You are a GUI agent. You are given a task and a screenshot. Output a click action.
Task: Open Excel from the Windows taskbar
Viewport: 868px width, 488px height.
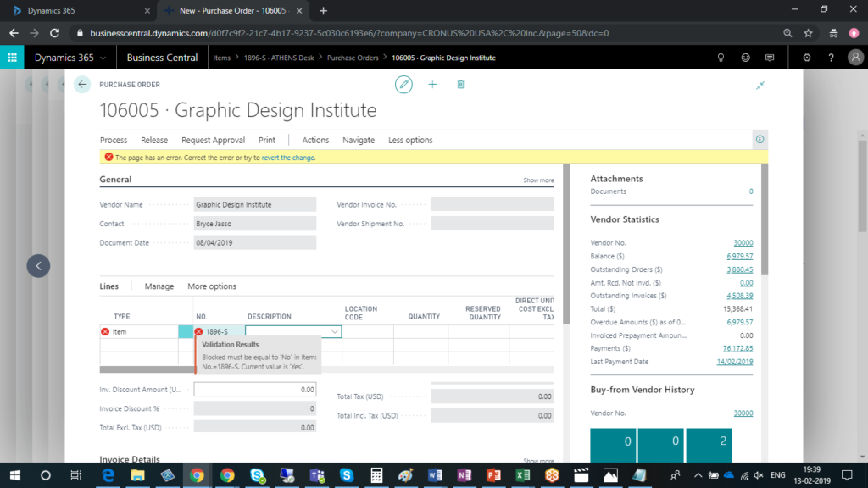(x=523, y=474)
